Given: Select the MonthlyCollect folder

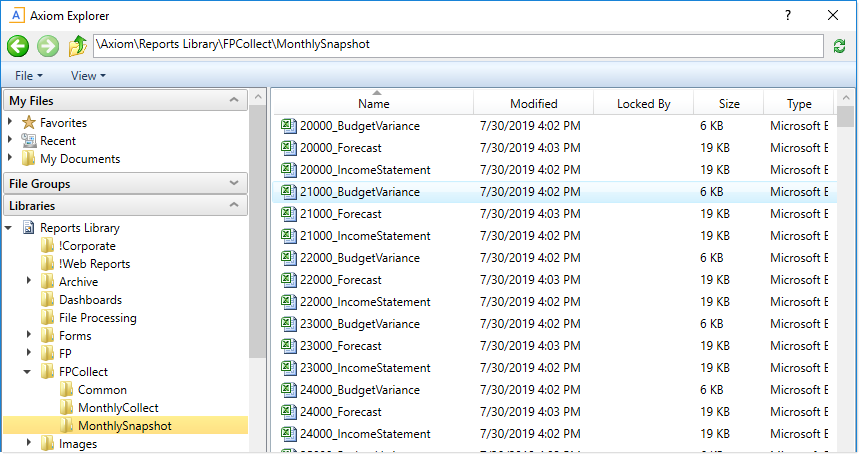Looking at the screenshot, I should (x=118, y=408).
